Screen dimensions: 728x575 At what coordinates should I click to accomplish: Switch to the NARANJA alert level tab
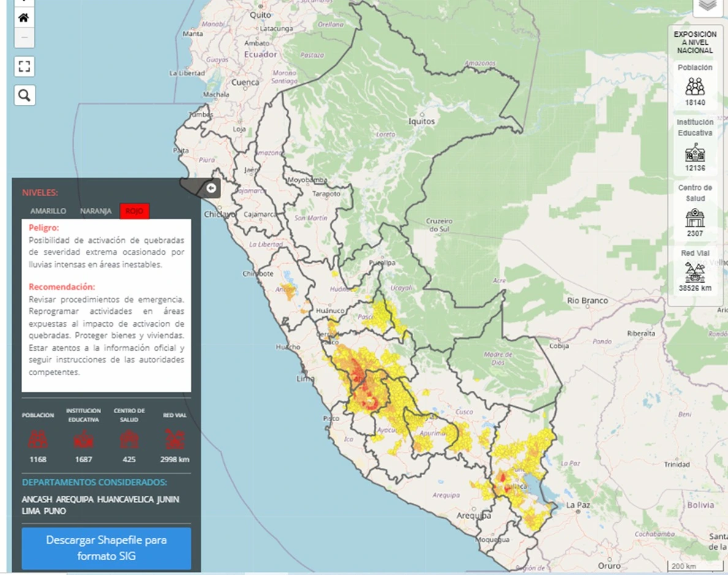[96, 211]
